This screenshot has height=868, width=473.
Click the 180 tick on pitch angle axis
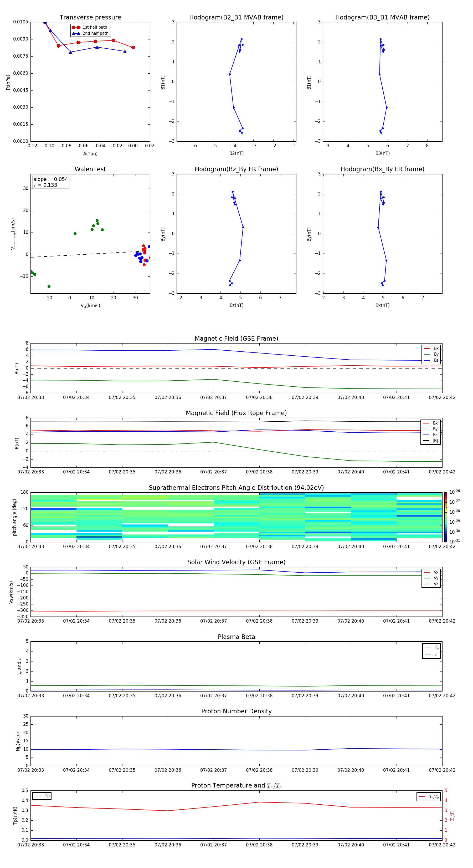coord(25,492)
